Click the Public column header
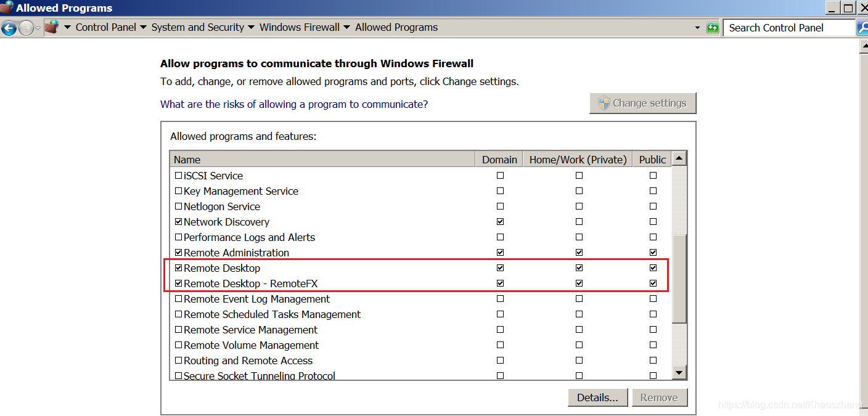Viewport: 868px width, 416px height. point(652,160)
